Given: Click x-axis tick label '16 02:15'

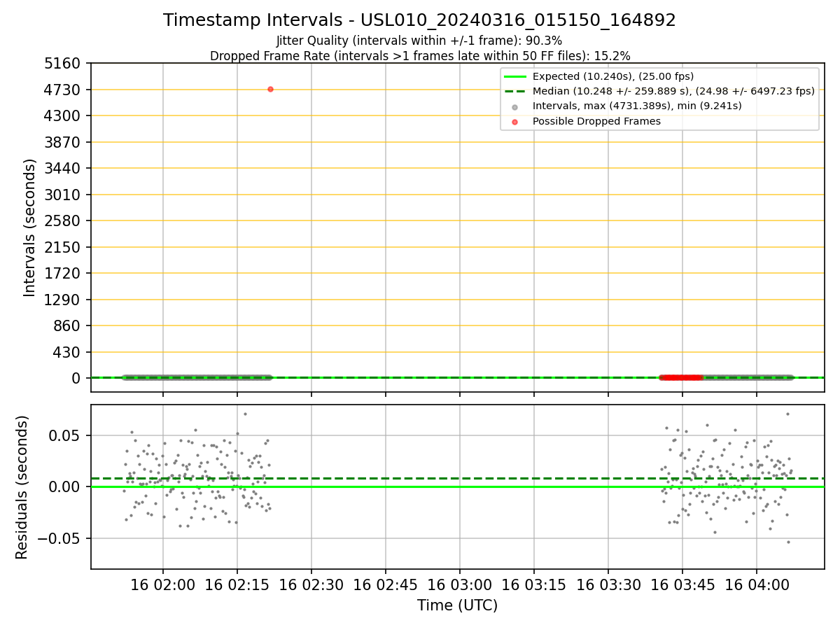Looking at the screenshot, I should (237, 585).
